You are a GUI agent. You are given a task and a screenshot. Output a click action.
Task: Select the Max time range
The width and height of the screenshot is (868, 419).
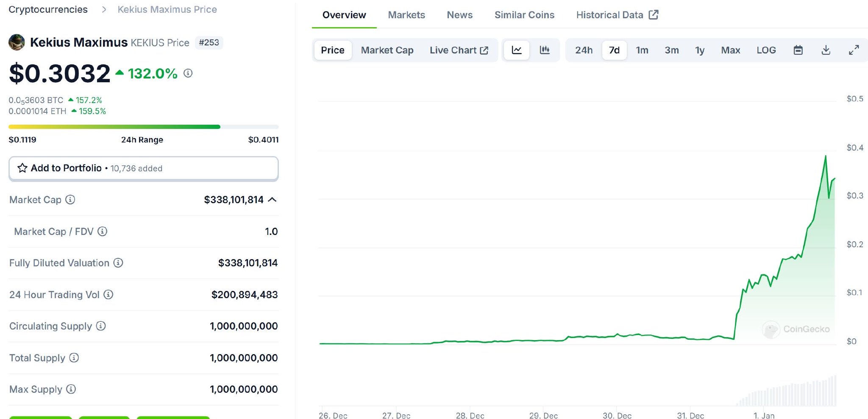click(x=730, y=50)
